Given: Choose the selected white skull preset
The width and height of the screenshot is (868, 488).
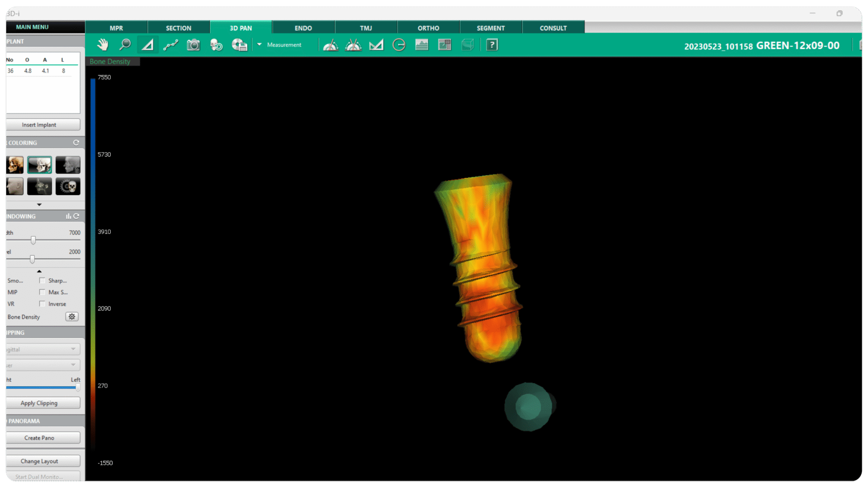Looking at the screenshot, I should pyautogui.click(x=39, y=165).
